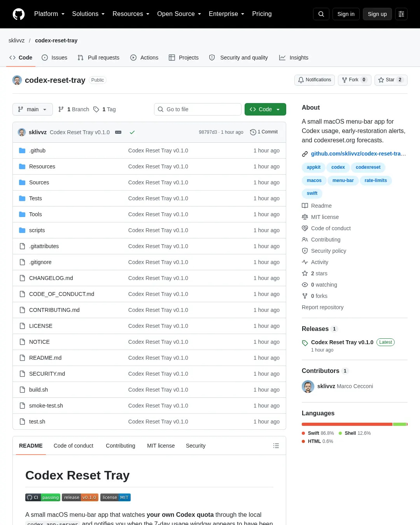The image size is (420, 525).
Task: Click the Notifications button
Action: tap(315, 80)
